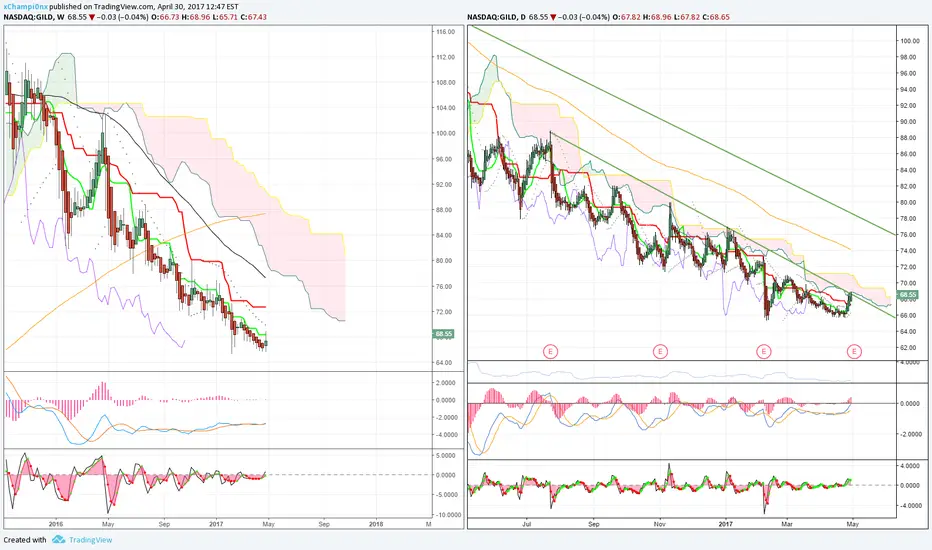Click the green 68.55 price tag on daily chart
The width and height of the screenshot is (932, 550).
[908, 295]
